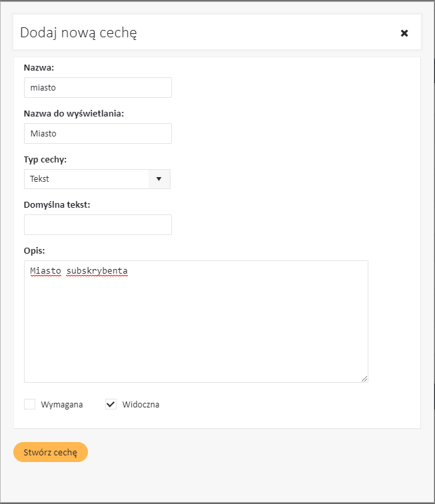The width and height of the screenshot is (435, 504).
Task: Click the Nazwa field containing miasto
Action: (98, 88)
